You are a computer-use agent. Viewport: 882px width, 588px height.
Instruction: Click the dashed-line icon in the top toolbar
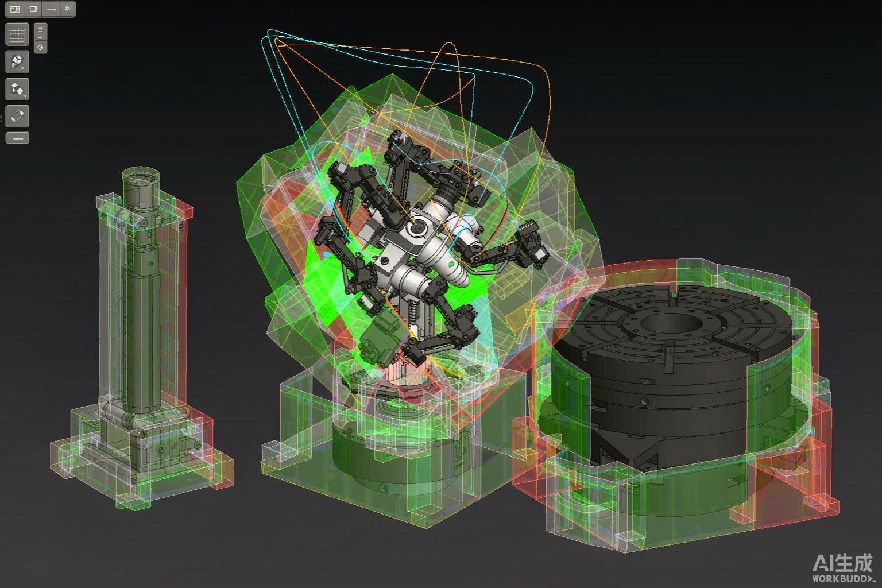click(x=51, y=9)
